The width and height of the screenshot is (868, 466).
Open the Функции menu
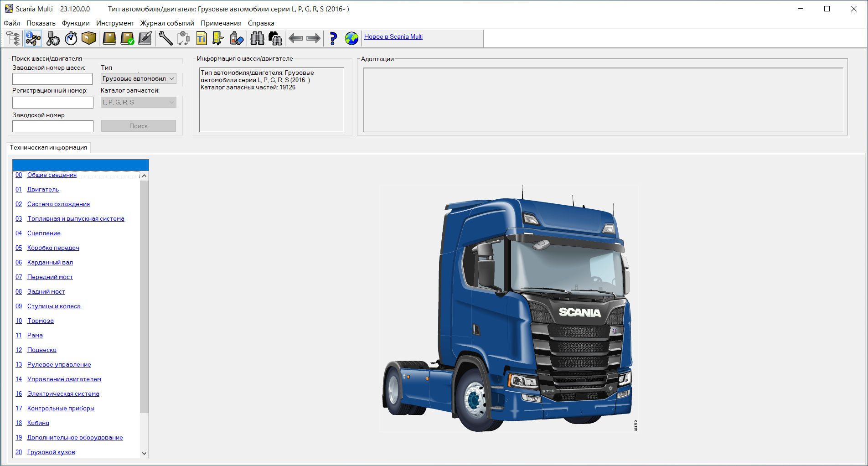click(76, 23)
